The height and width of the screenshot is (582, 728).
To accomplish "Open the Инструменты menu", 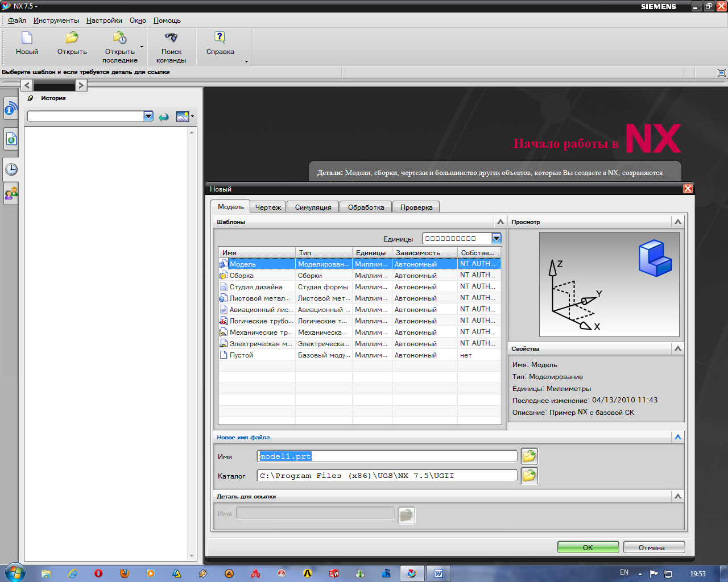I will click(x=56, y=20).
